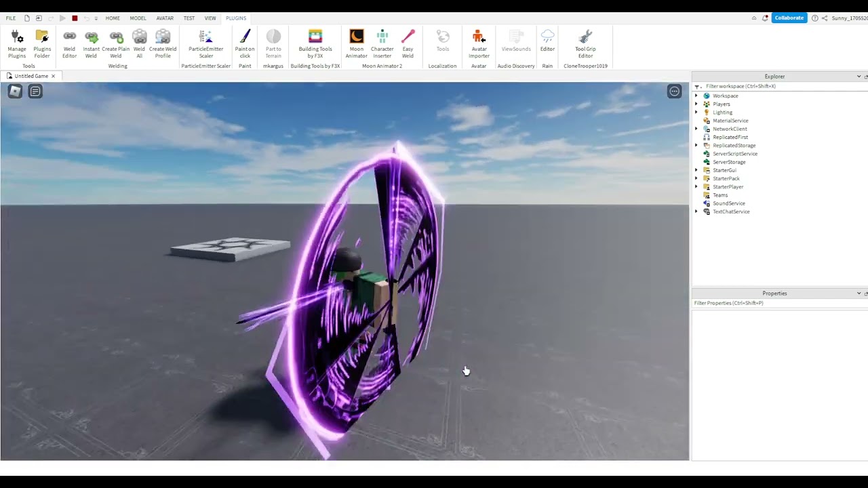Expand the StarterPlayer tree node
This screenshot has width=868, height=488.
(x=696, y=186)
